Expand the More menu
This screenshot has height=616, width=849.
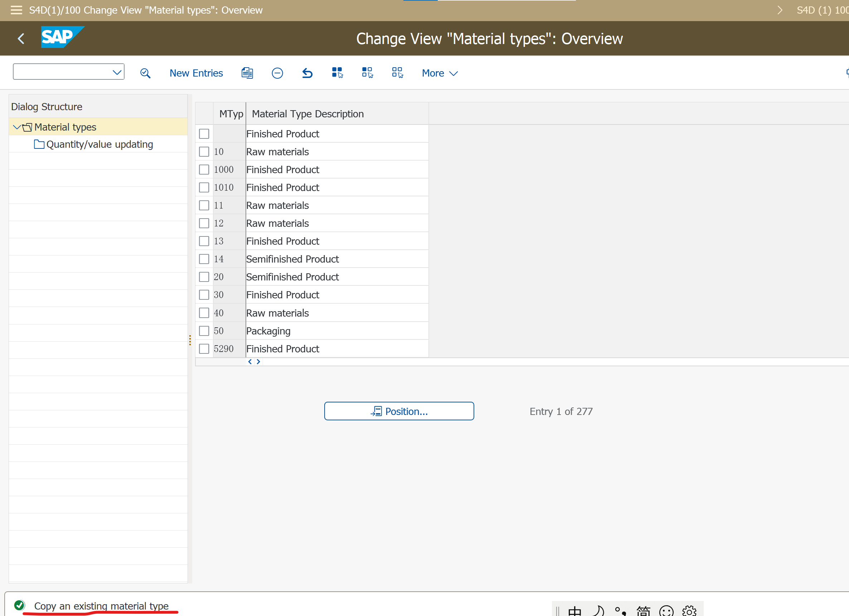coord(440,73)
